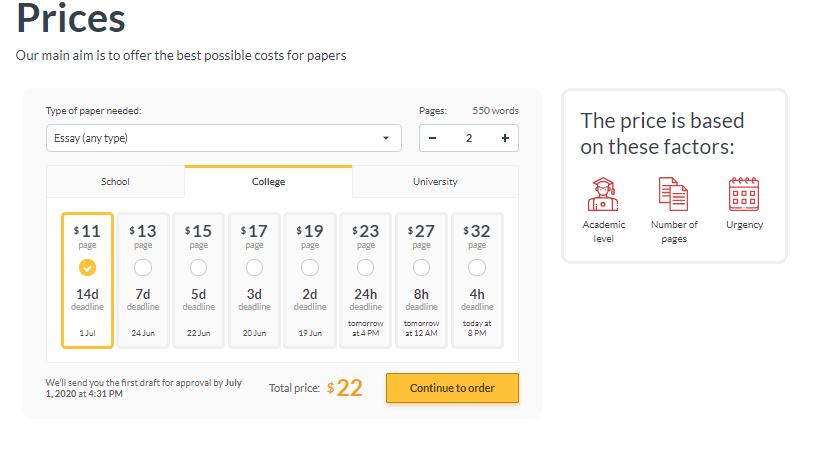
Task: Click the '19 Jun' date text
Action: coord(310,333)
